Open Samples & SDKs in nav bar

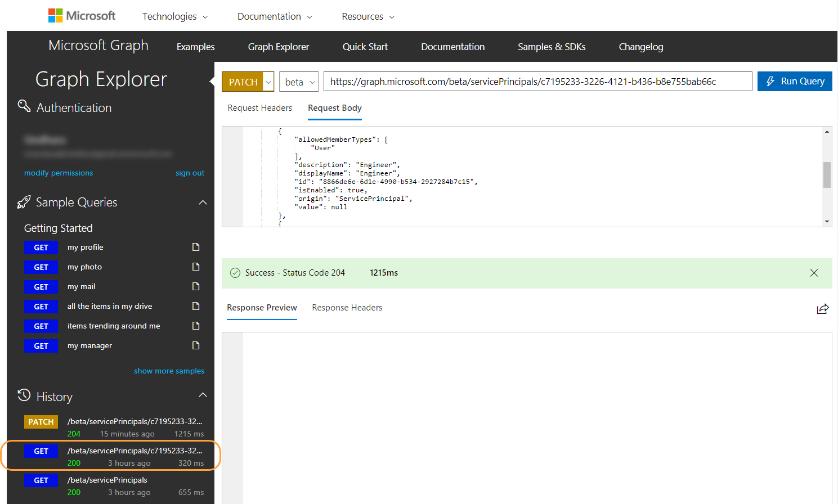coord(552,47)
